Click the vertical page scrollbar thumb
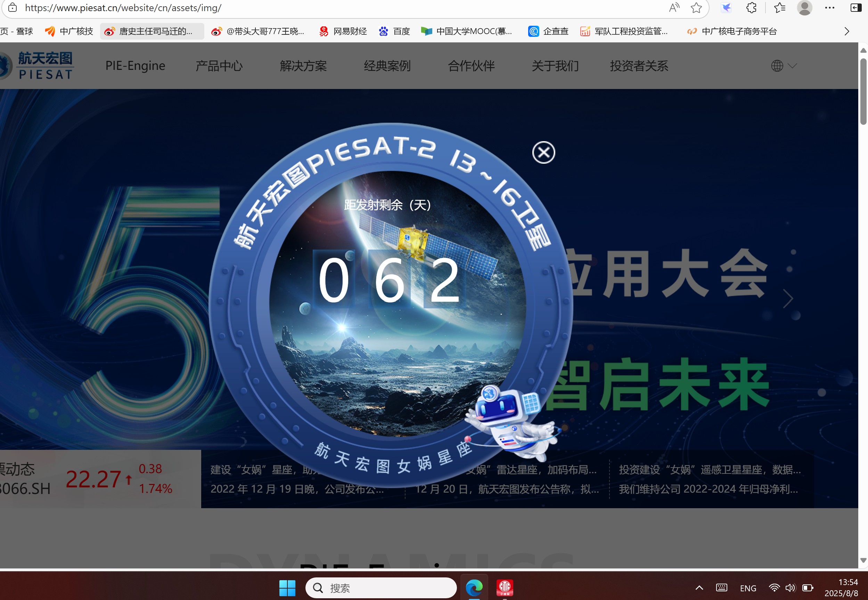868x600 pixels. (863, 91)
